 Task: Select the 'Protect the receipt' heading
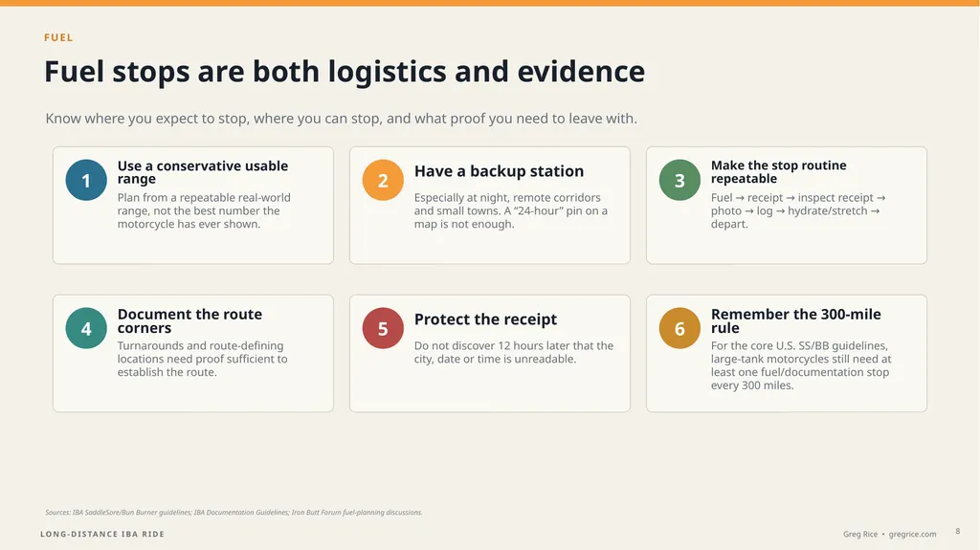[x=485, y=319]
